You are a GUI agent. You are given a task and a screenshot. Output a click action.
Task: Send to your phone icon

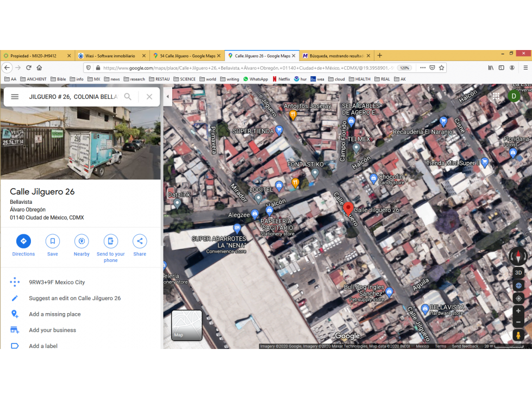coord(111,241)
